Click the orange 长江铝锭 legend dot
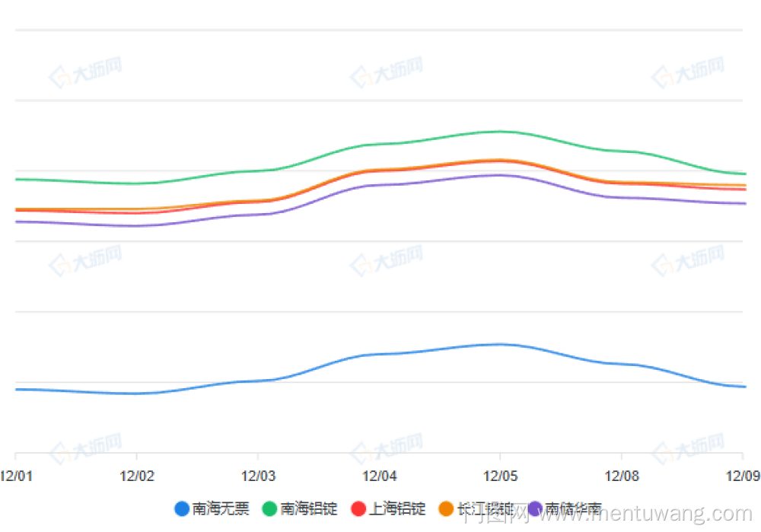The width and height of the screenshot is (761, 532). (x=447, y=508)
